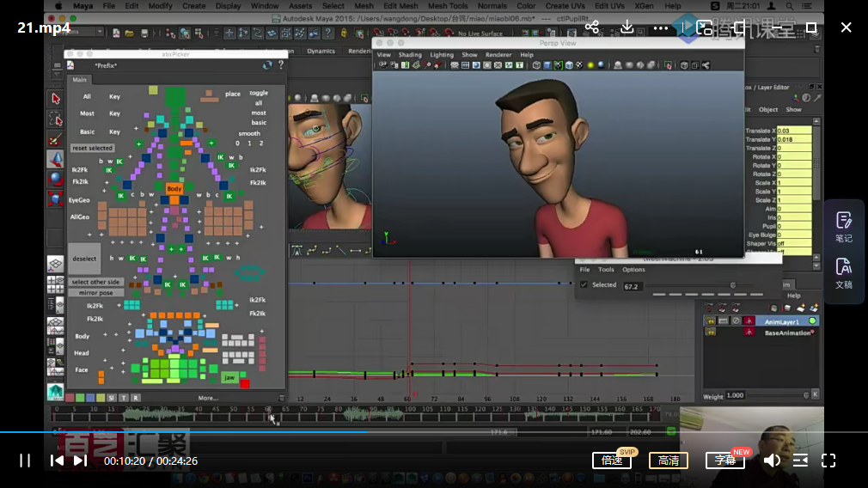The height and width of the screenshot is (488, 868).
Task: Choose the Move tool cone icon
Action: [55, 159]
